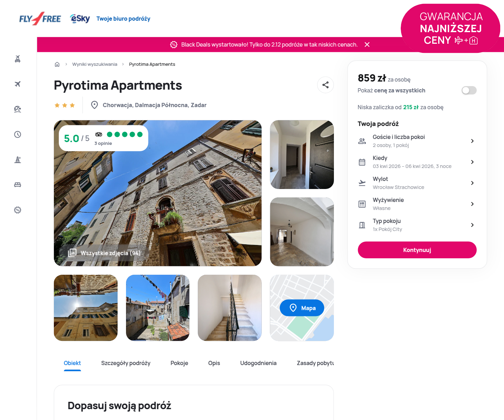Expand the Kiedy dates row

417,162
